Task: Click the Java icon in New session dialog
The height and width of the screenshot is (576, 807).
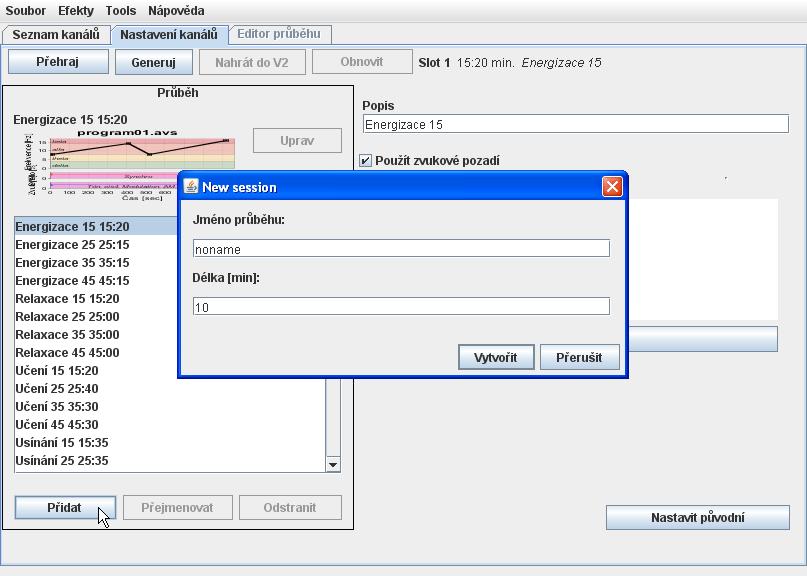Action: pyautogui.click(x=191, y=187)
